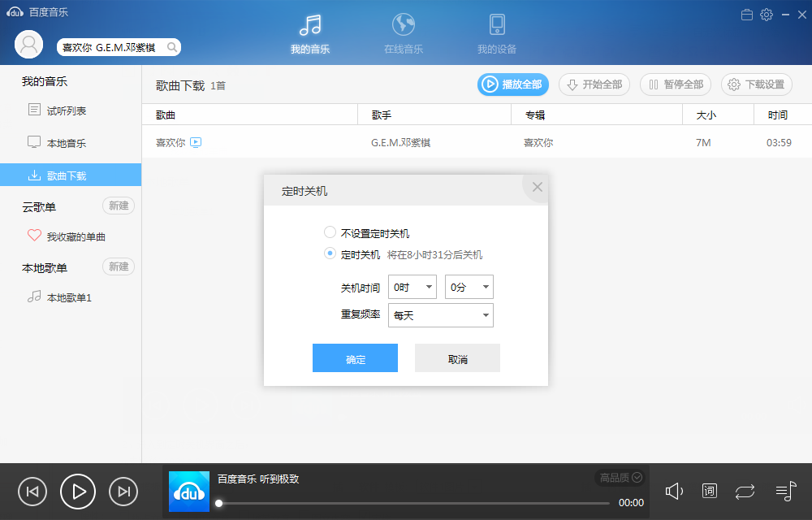
Task: Cancel the shutdown timer dialog
Action: 457,357
